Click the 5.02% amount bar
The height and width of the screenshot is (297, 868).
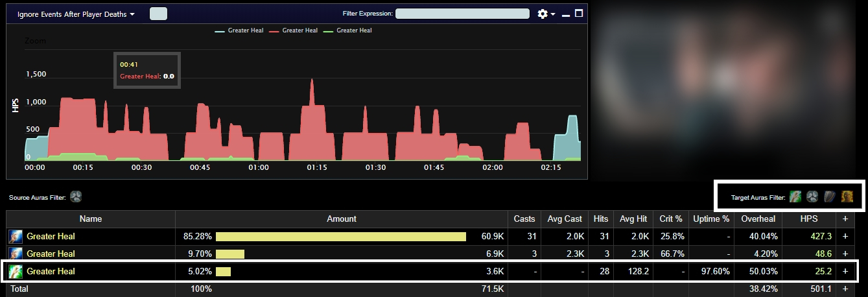click(223, 271)
